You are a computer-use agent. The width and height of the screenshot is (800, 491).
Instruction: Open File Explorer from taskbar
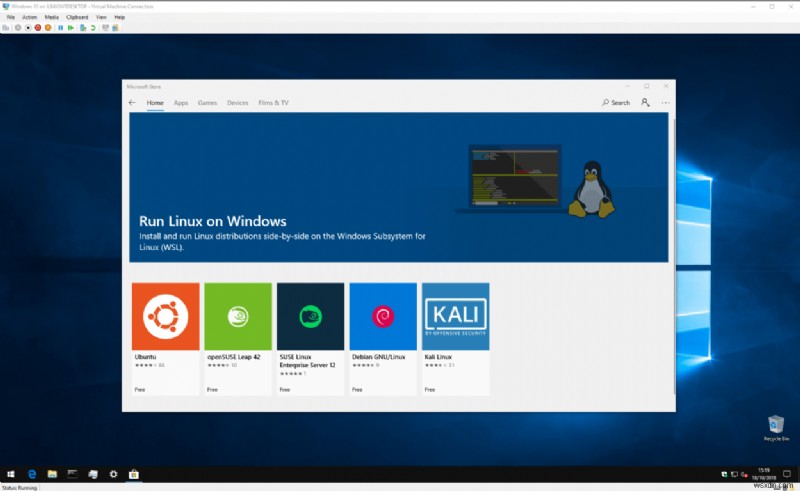coord(52,474)
